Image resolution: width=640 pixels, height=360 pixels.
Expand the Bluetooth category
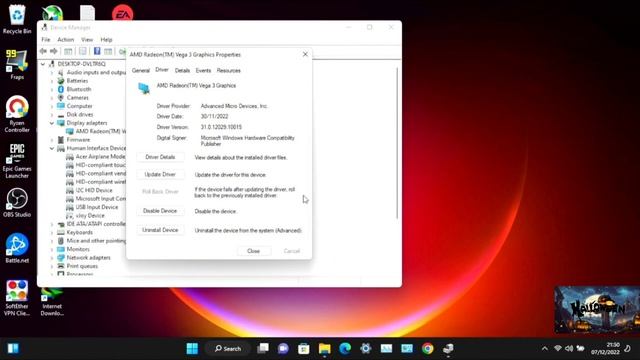(x=52, y=89)
